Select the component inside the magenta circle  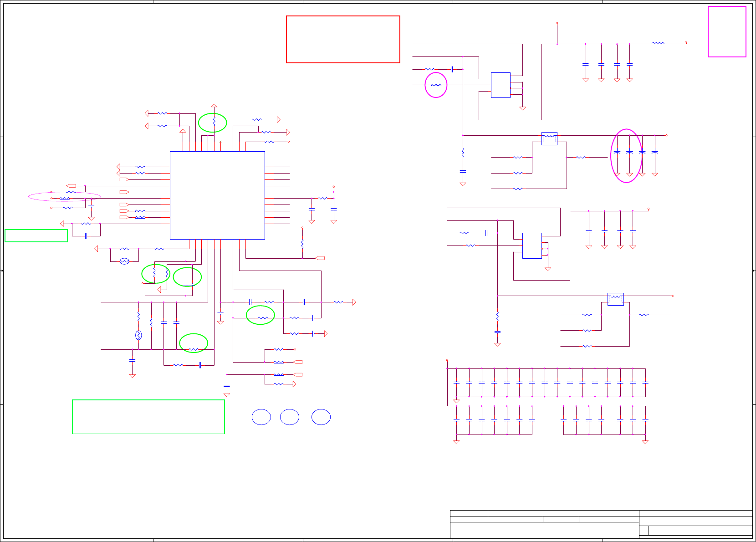point(436,85)
